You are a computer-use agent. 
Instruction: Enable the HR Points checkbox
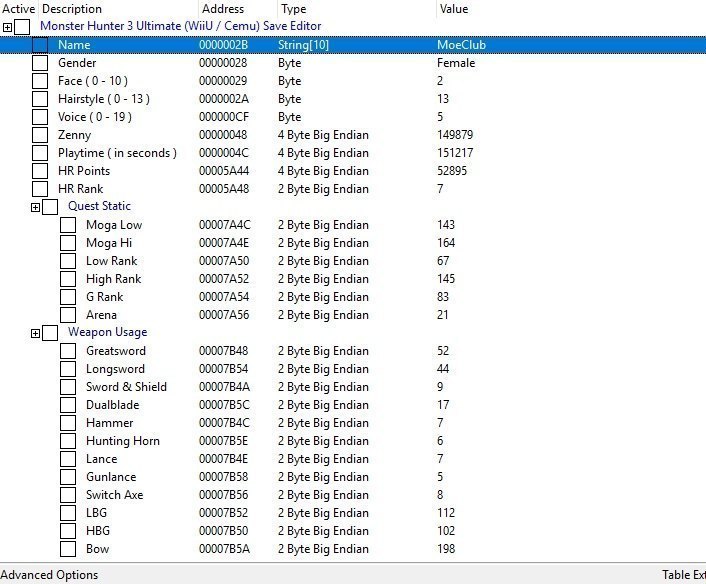click(x=40, y=171)
